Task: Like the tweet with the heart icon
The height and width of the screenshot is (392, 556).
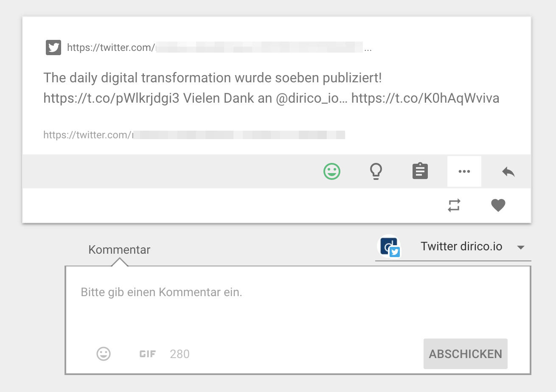Action: [x=498, y=205]
